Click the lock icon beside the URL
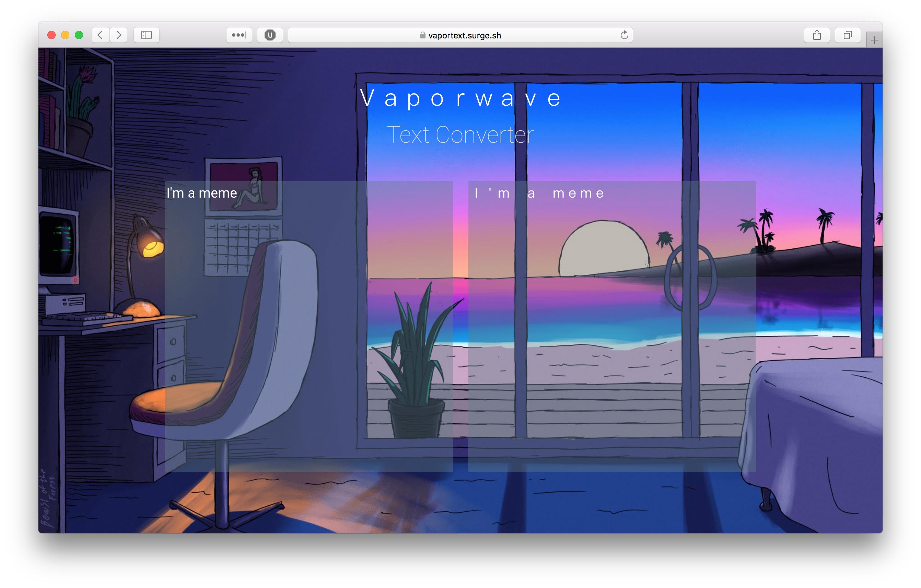 pyautogui.click(x=422, y=35)
